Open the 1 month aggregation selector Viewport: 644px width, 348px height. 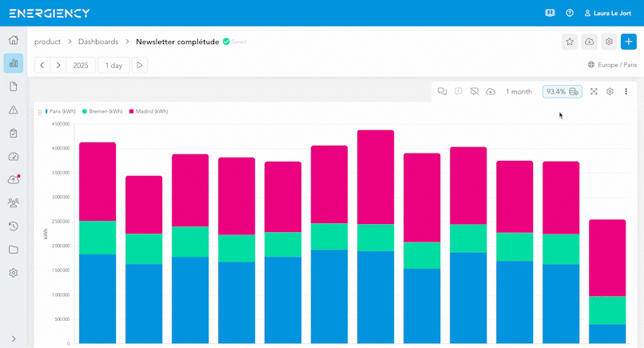click(x=519, y=91)
